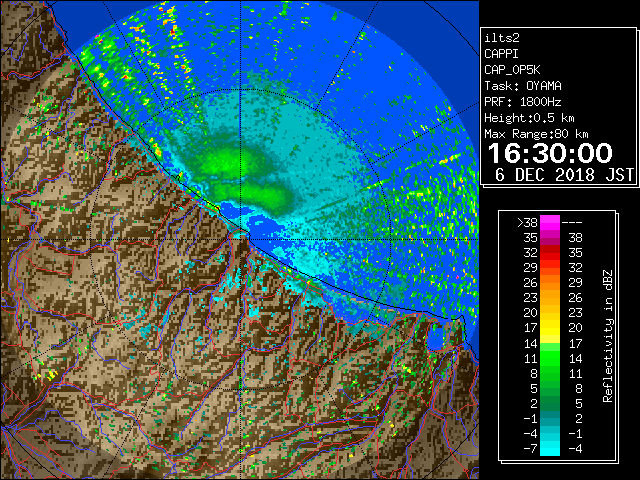The height and width of the screenshot is (480, 640).
Task: Click the 'Task: OYAMA' line
Action: (523, 86)
